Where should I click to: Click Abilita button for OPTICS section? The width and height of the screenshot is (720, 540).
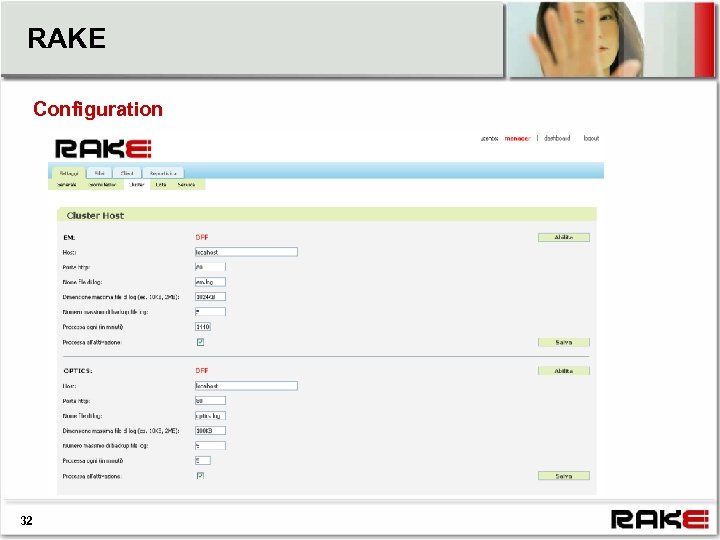coord(564,371)
